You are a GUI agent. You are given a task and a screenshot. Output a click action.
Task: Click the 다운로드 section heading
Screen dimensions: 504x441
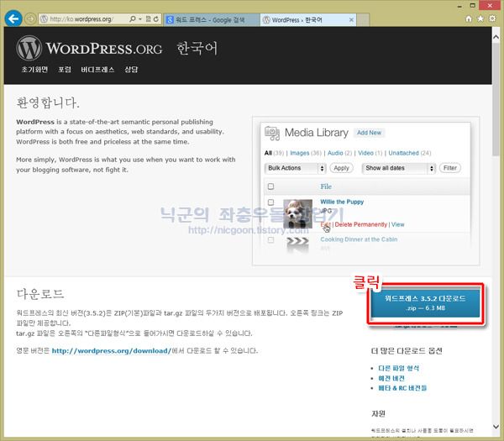[40, 294]
